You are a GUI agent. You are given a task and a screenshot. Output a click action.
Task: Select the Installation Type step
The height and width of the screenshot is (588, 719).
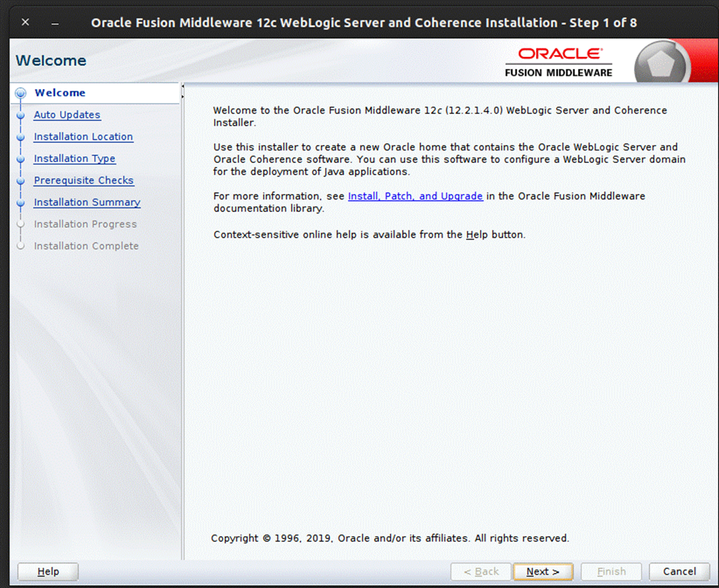[74, 158]
